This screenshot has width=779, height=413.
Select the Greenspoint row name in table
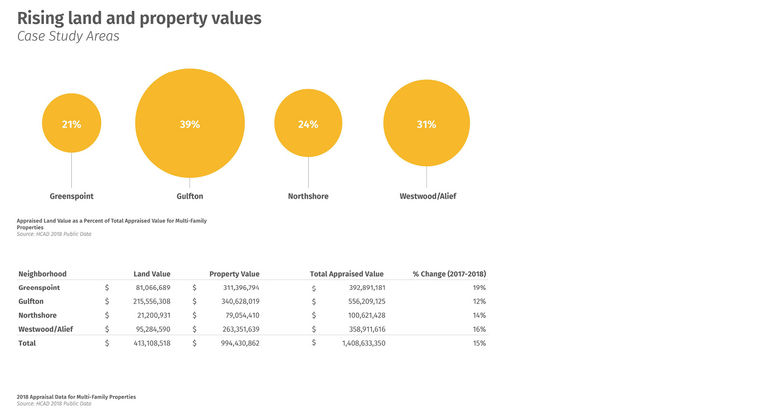(x=37, y=287)
